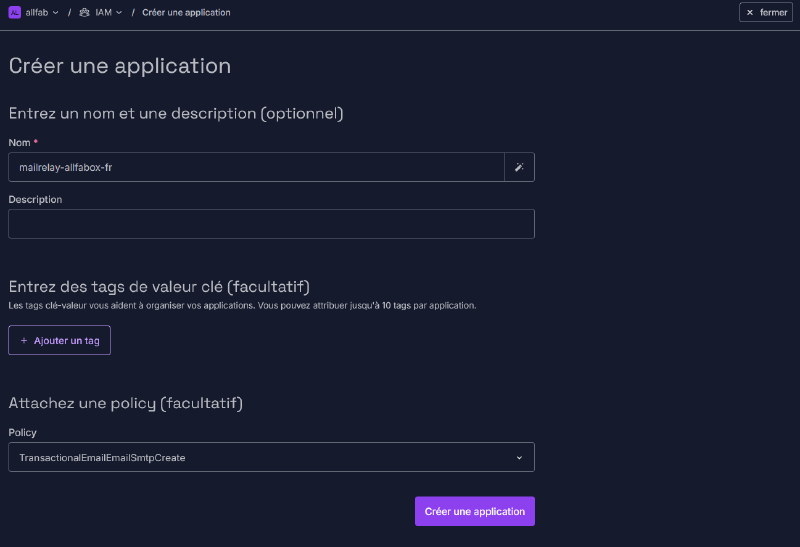Click the plus icon in Ajouter un tag

[23, 340]
